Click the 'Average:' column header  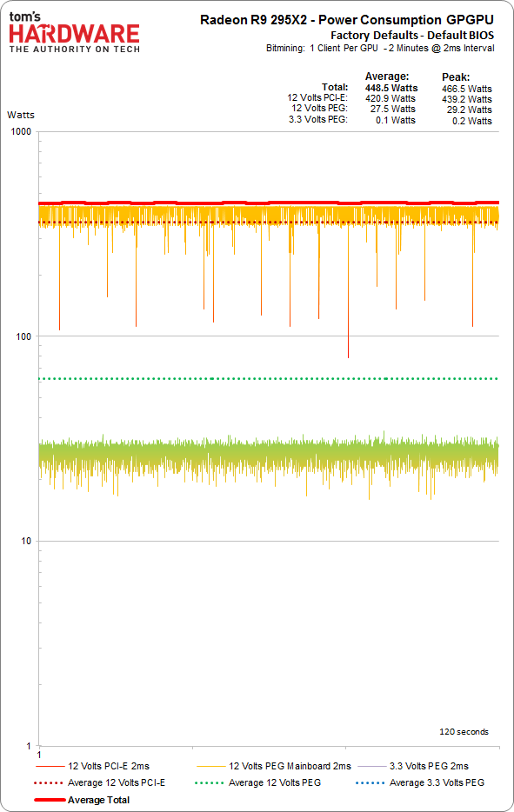click(x=386, y=77)
